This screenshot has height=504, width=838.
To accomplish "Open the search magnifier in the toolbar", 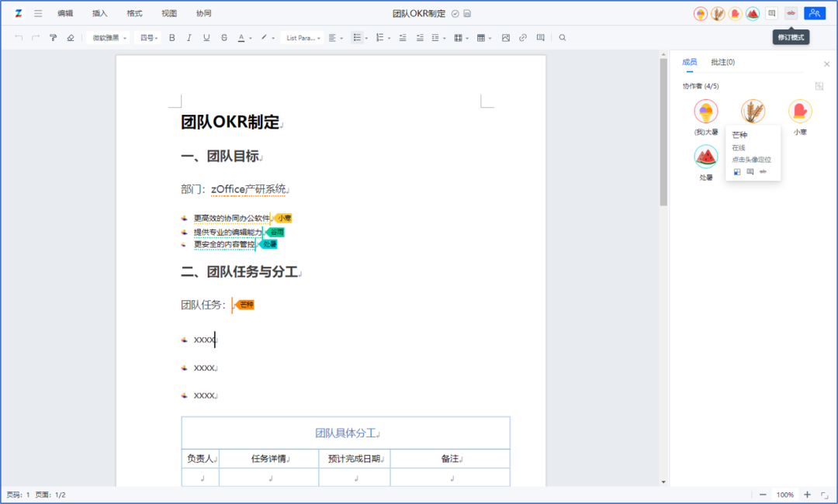I will 563,37.
